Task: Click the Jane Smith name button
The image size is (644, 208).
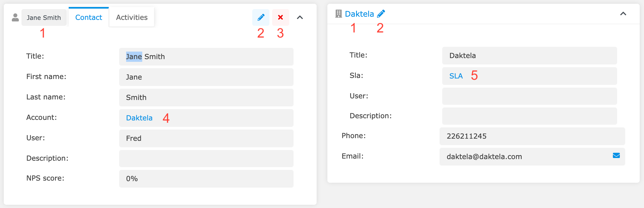Action: [44, 17]
